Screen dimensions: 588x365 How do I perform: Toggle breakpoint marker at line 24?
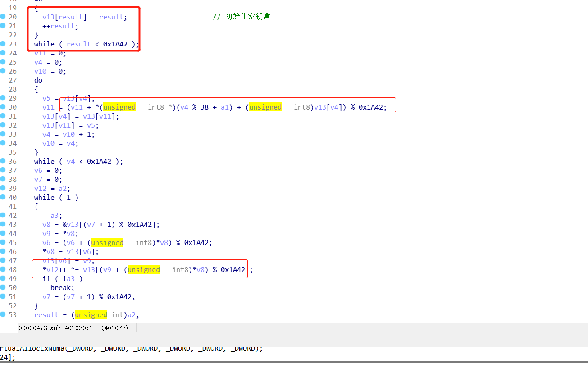(3, 53)
